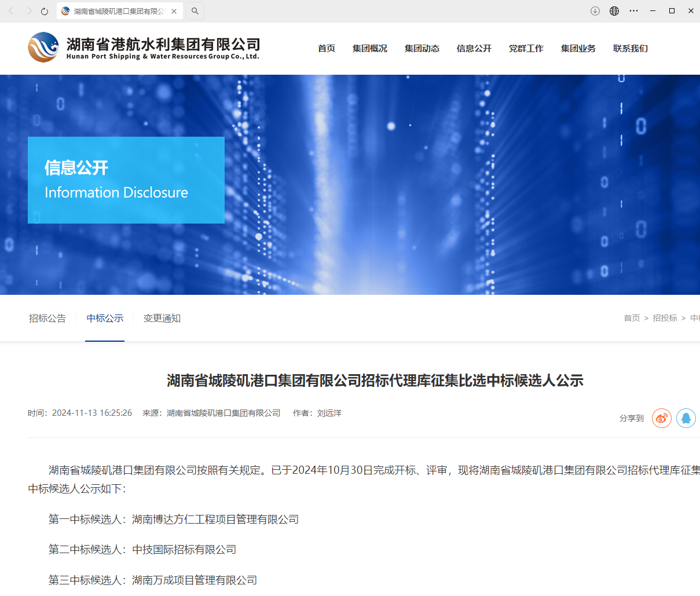Share the article to QQ
Viewport: 700px width, 596px height.
(x=686, y=418)
